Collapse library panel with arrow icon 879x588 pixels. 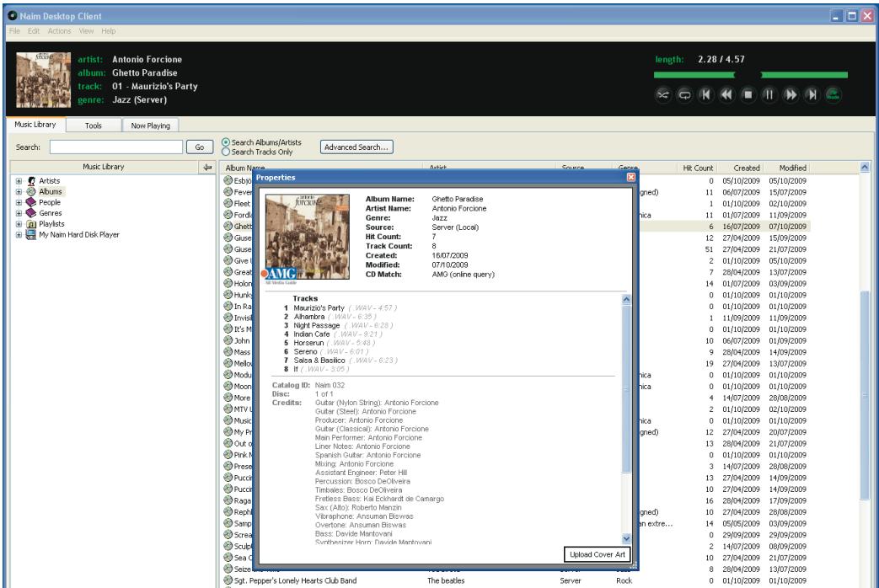click(207, 167)
